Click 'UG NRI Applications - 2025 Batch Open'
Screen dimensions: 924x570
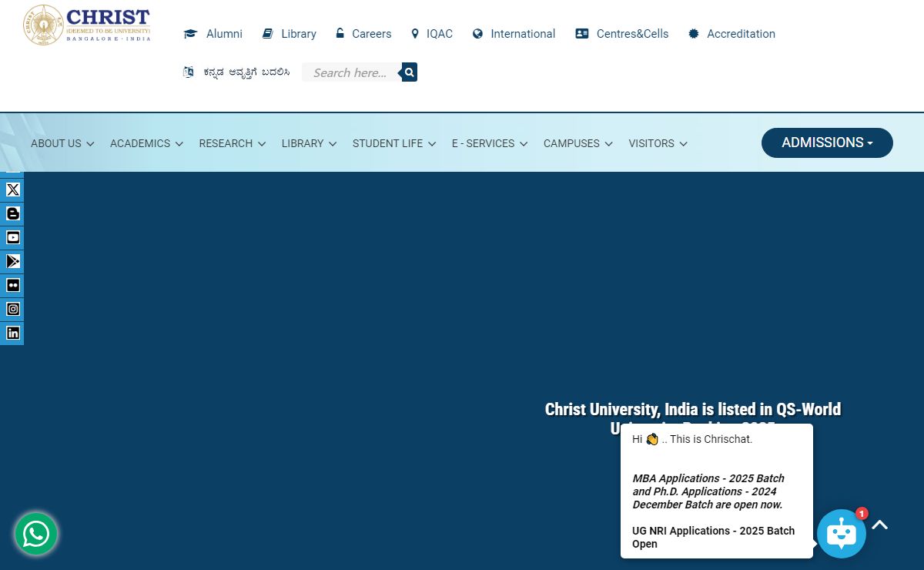(x=713, y=538)
